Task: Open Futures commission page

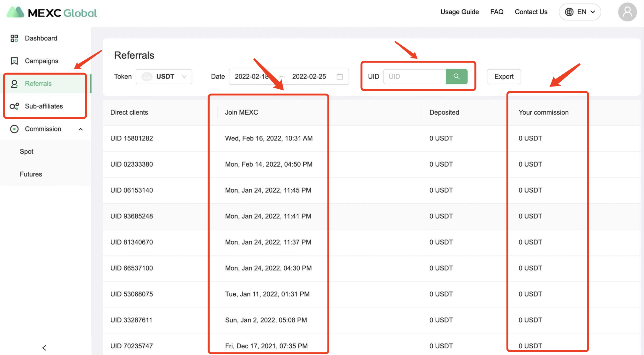Action: (x=31, y=174)
